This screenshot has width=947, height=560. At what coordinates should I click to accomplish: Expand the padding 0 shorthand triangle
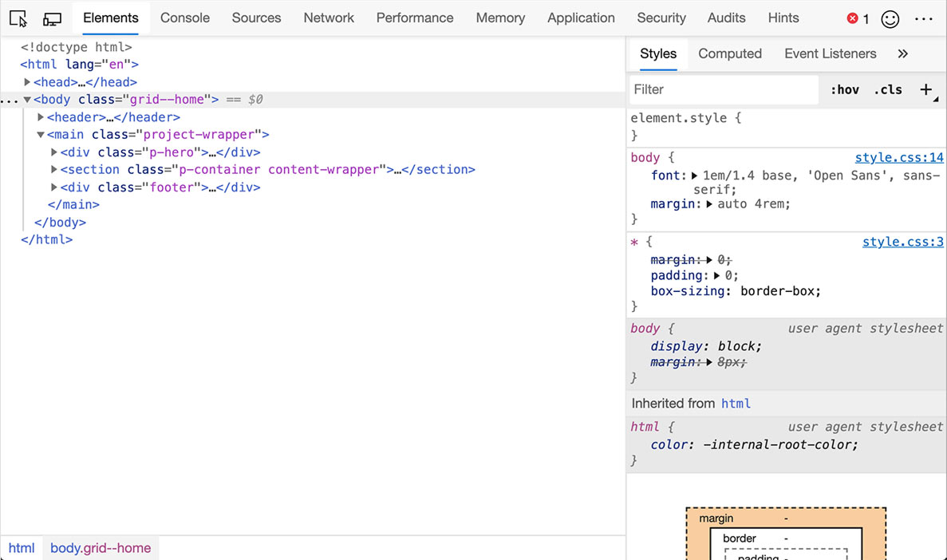716,275
